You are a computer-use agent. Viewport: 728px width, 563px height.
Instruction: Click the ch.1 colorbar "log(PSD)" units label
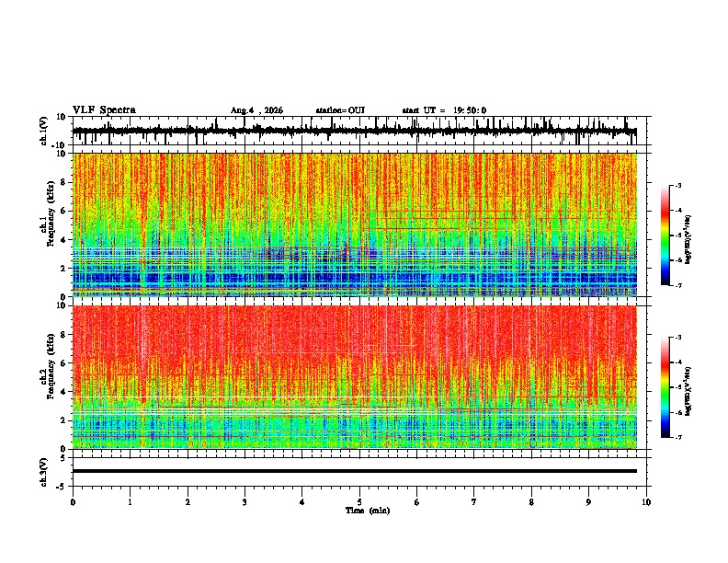[x=688, y=240]
